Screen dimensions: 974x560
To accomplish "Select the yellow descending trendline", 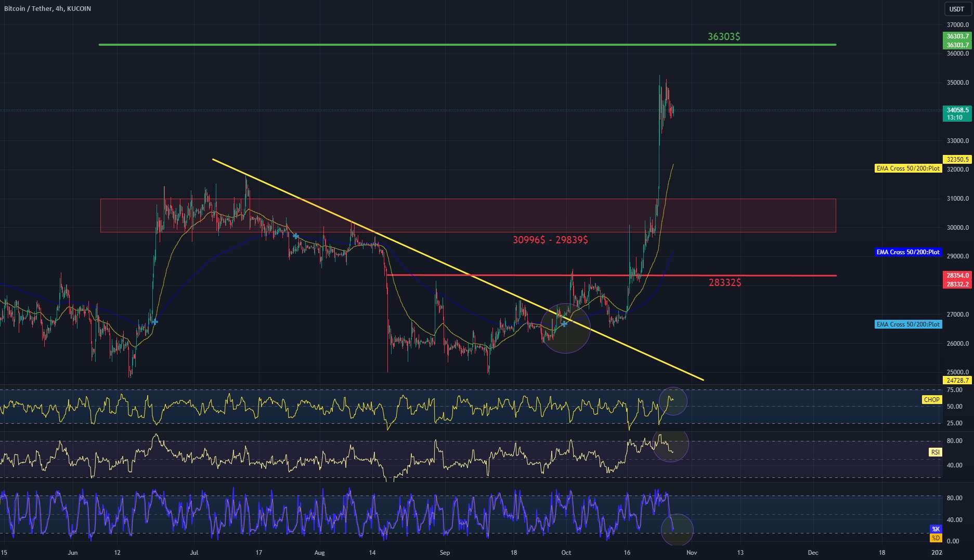I will click(x=458, y=269).
